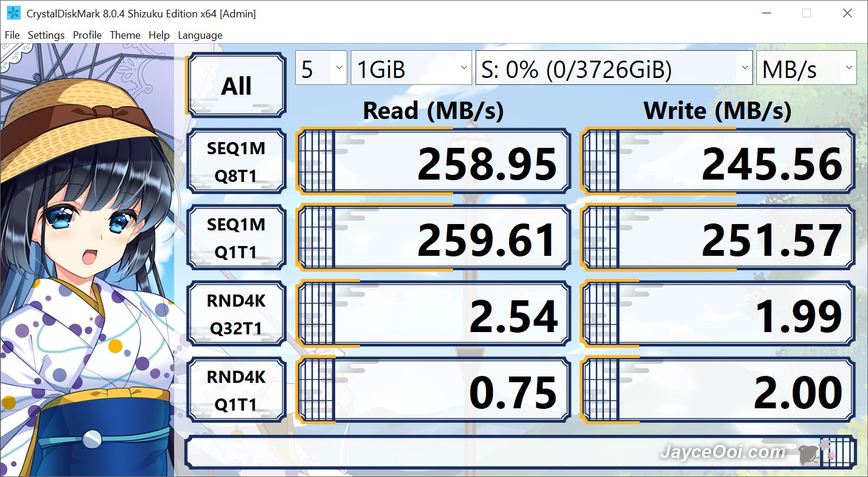
Task: Open the Settings menu
Action: pyautogui.click(x=46, y=35)
